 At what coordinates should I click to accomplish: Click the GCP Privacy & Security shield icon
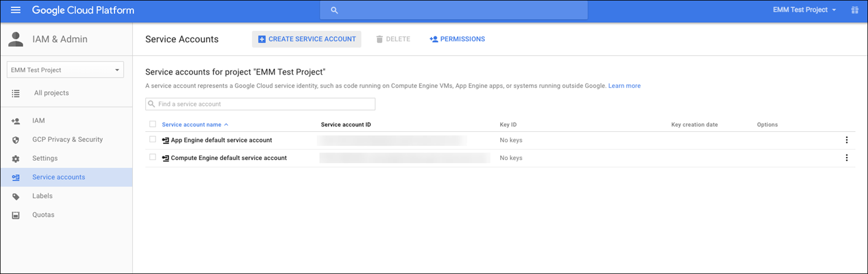(x=16, y=140)
